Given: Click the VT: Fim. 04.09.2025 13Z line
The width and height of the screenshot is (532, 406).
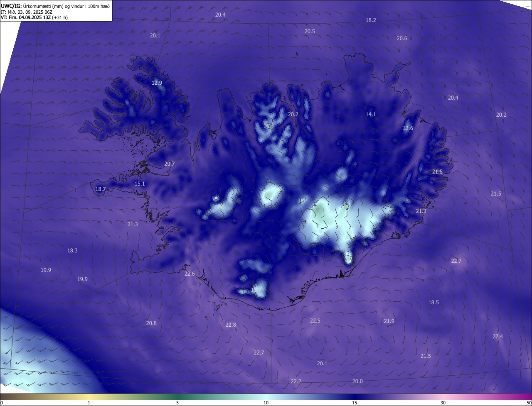Looking at the screenshot, I should tap(34, 17).
